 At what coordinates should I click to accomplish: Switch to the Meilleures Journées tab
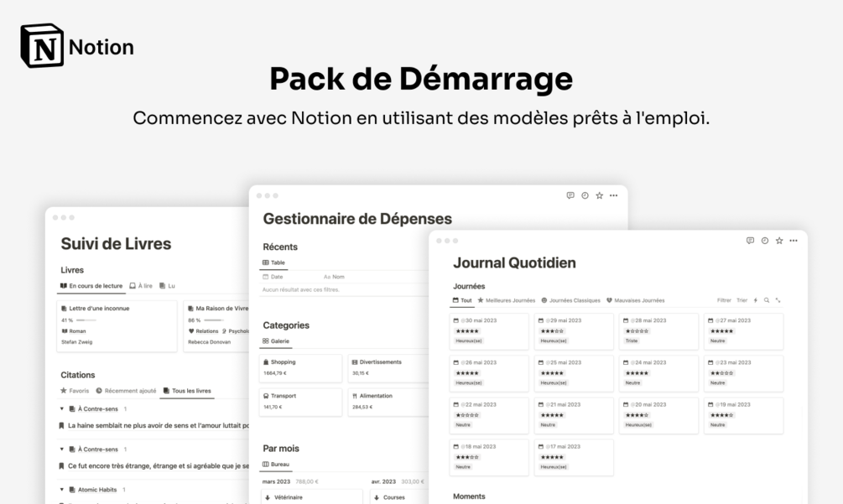[x=507, y=300]
